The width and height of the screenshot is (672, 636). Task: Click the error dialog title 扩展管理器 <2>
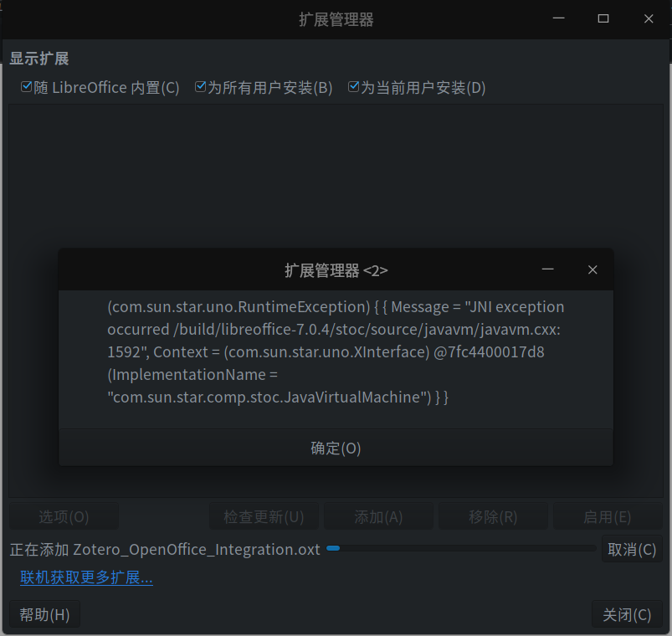pos(335,269)
